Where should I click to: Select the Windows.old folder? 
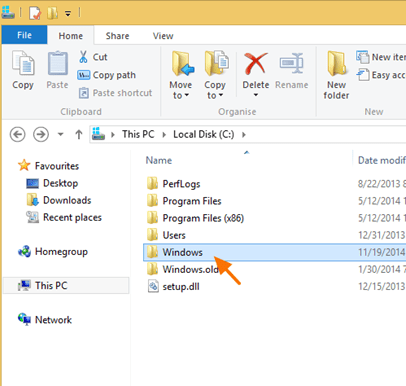coord(191,269)
